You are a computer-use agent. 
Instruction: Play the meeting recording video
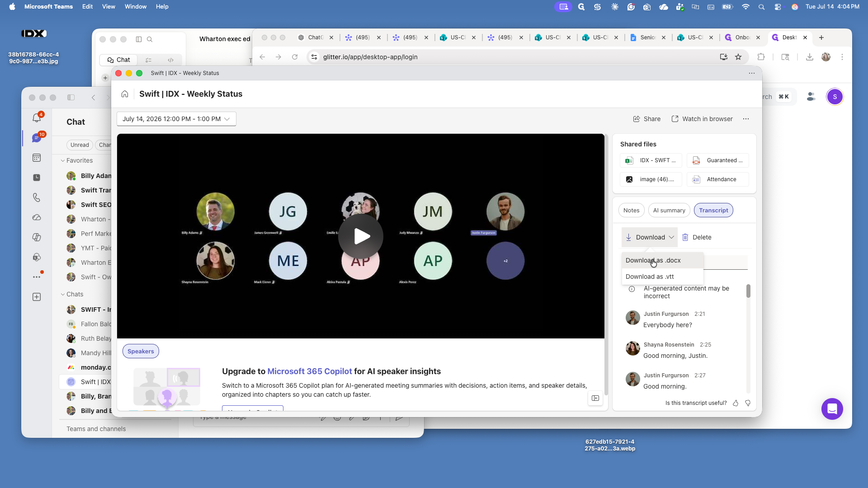[x=361, y=236]
